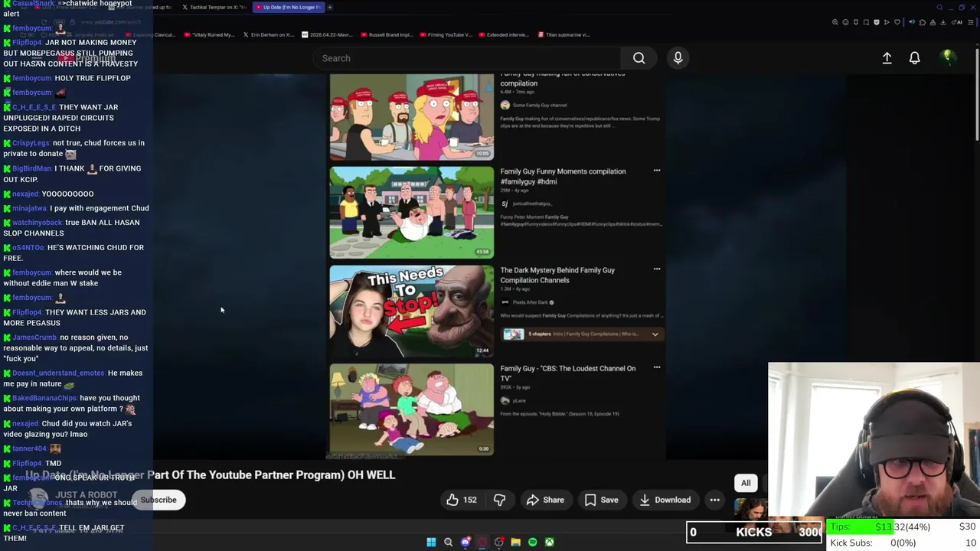Screen dimensions: 980x551
Task: Open Windows Start menu
Action: [431, 542]
